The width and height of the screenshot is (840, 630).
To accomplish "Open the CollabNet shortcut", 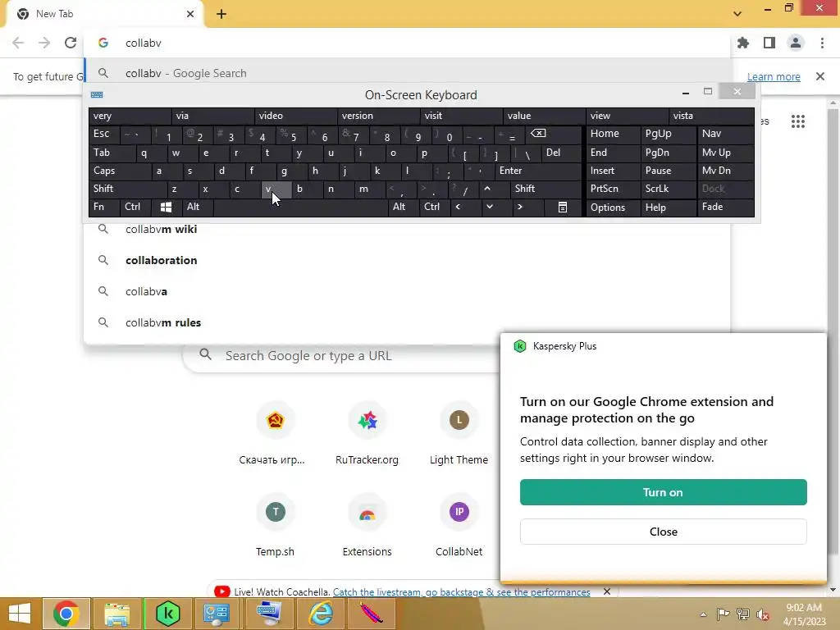I will point(459,525).
